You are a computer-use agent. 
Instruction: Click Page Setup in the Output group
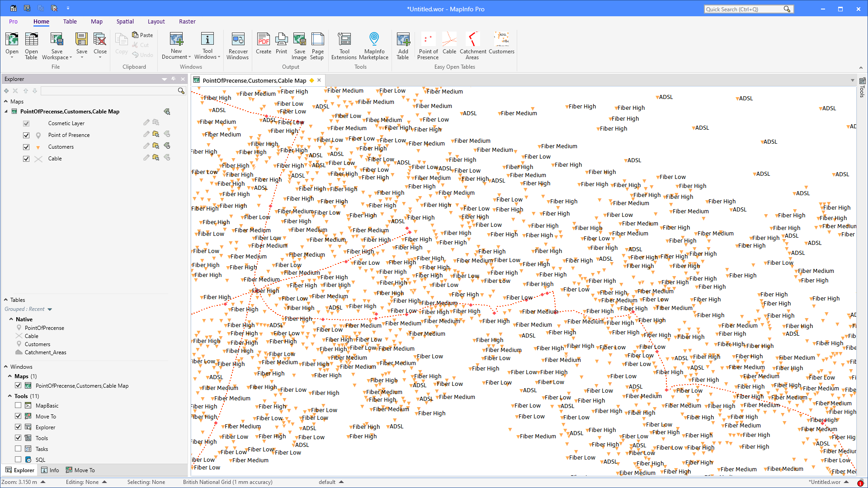click(x=317, y=45)
